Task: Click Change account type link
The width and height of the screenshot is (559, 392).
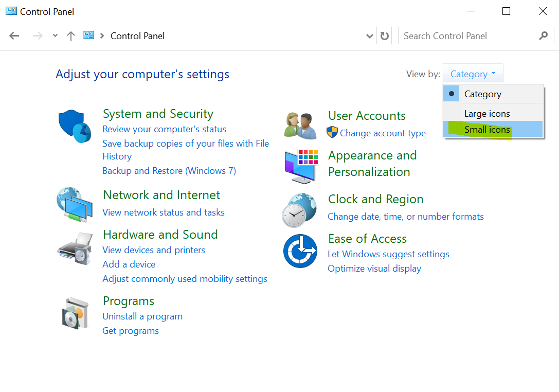Action: (x=383, y=133)
